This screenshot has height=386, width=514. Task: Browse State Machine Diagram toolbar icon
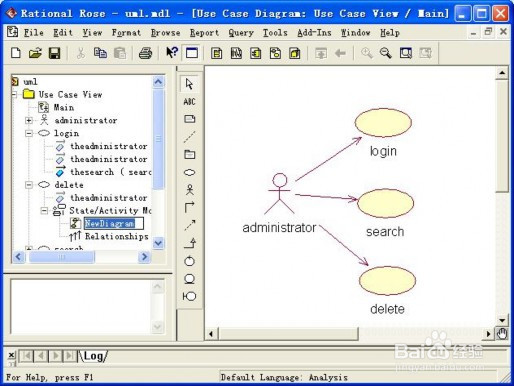(x=275, y=53)
